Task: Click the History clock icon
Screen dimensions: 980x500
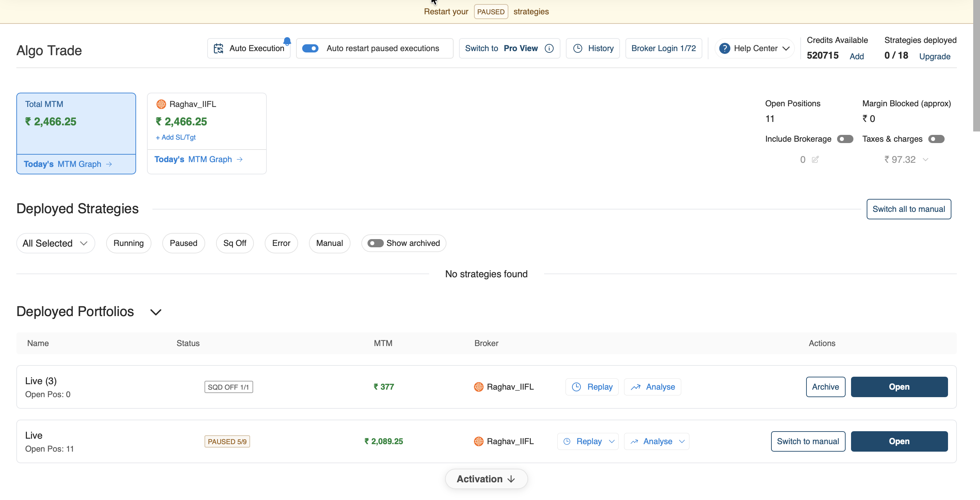Action: (577, 48)
